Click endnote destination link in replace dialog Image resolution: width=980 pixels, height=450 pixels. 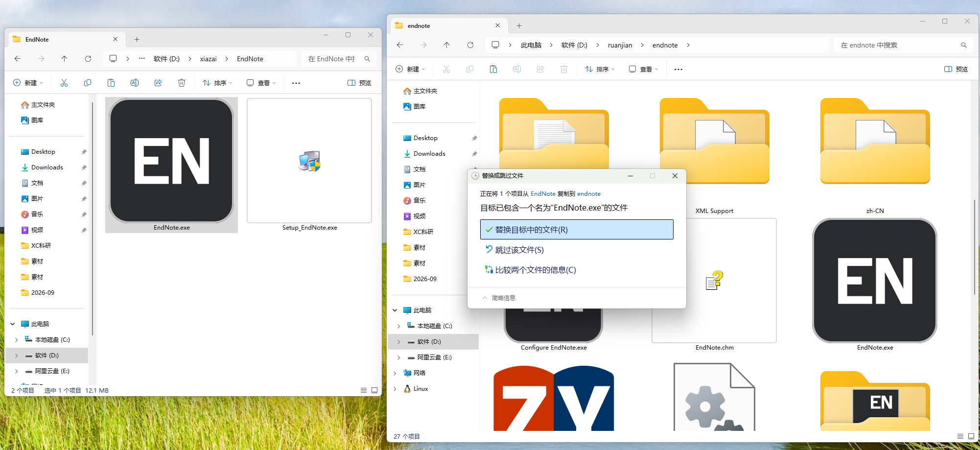[589, 194]
